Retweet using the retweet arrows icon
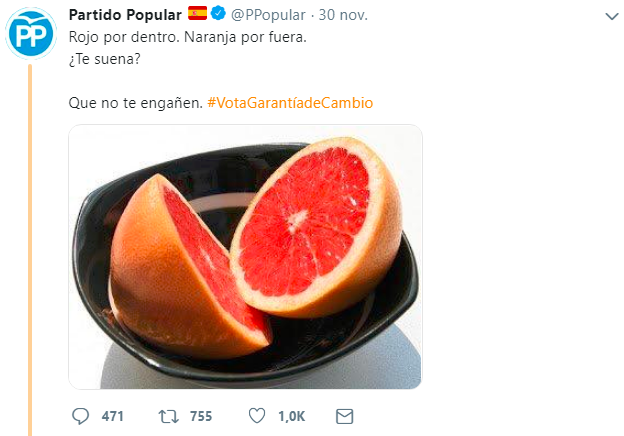Image resolution: width=624 pixels, height=436 pixels. (x=168, y=415)
